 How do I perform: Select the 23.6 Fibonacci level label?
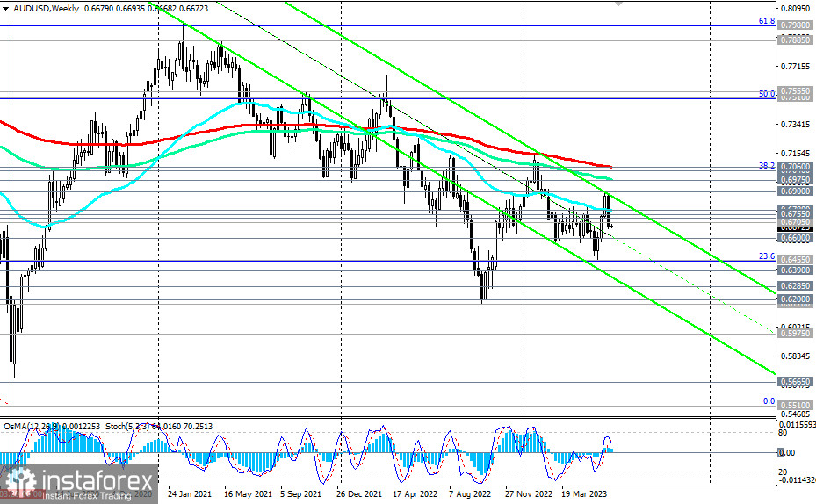coord(767,256)
